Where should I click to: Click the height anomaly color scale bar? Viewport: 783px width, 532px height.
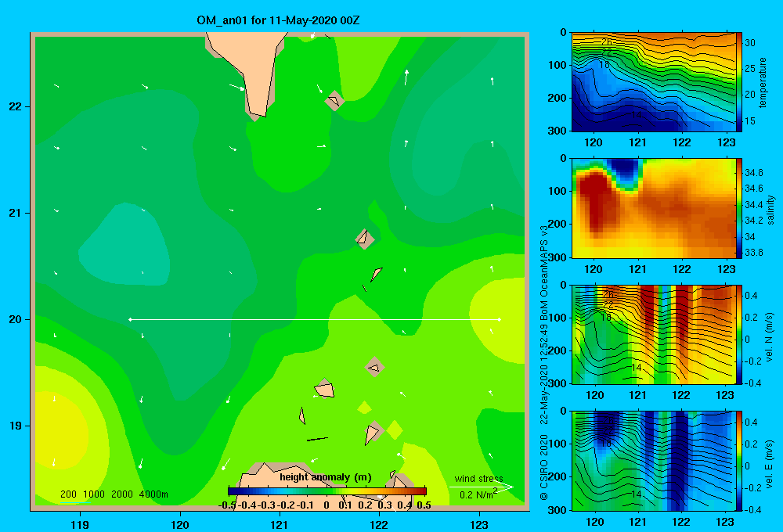click(327, 491)
